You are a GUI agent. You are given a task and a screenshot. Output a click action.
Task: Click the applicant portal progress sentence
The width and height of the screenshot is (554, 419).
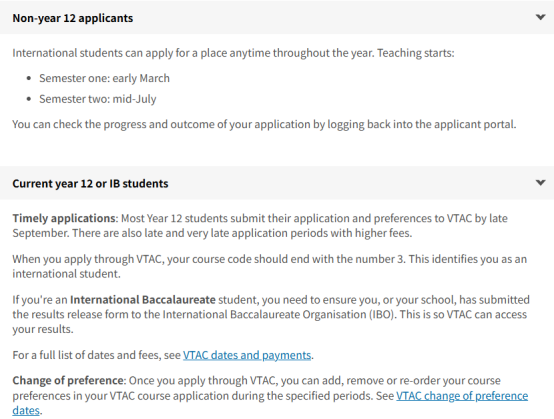[264, 124]
